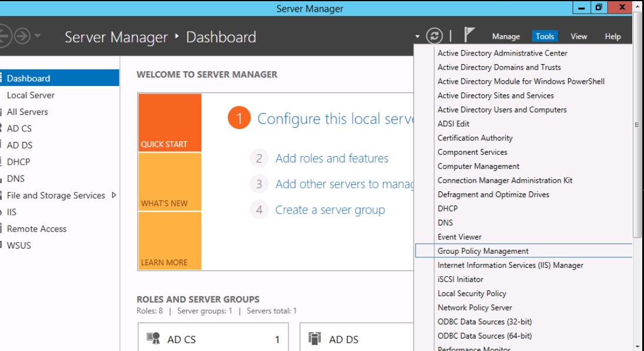Viewport: 644px width, 351px height.
Task: Select the What's New tile
Action: coord(170,181)
